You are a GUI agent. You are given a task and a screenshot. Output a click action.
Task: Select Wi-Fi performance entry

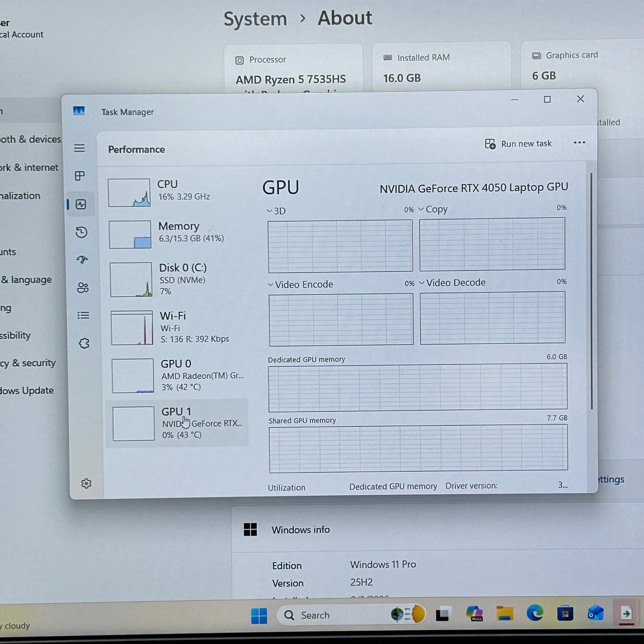pyautogui.click(x=179, y=327)
